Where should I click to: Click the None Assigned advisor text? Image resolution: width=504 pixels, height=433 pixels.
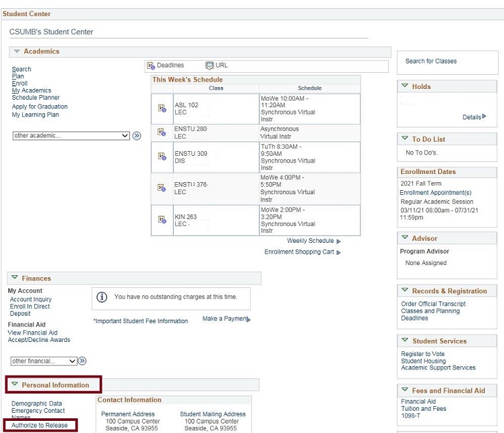pyautogui.click(x=426, y=263)
